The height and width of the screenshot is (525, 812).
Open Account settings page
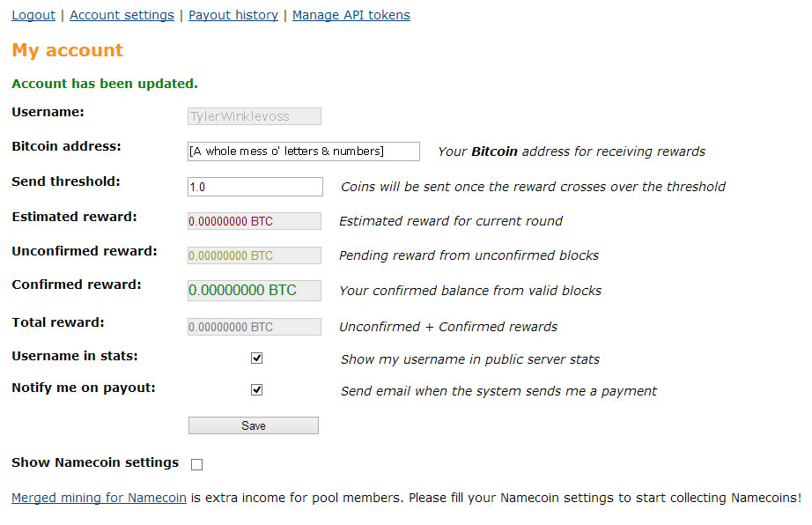[x=122, y=15]
